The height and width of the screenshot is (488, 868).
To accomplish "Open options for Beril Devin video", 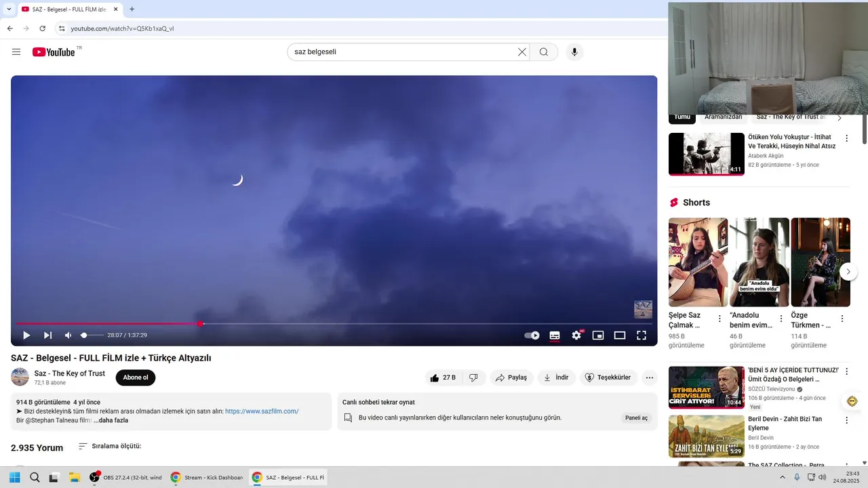I will (846, 420).
